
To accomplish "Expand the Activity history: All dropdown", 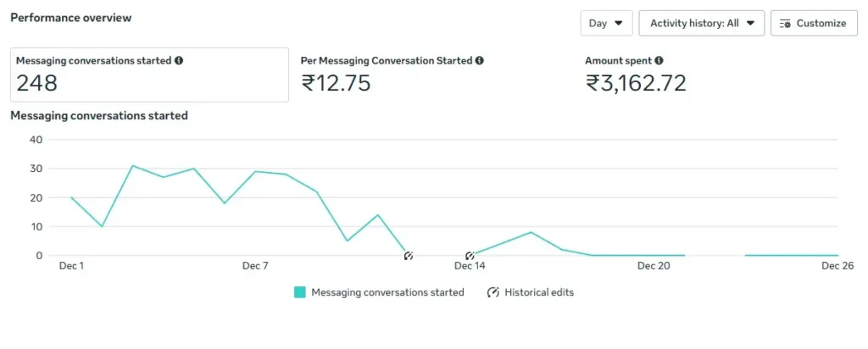I will click(x=701, y=24).
